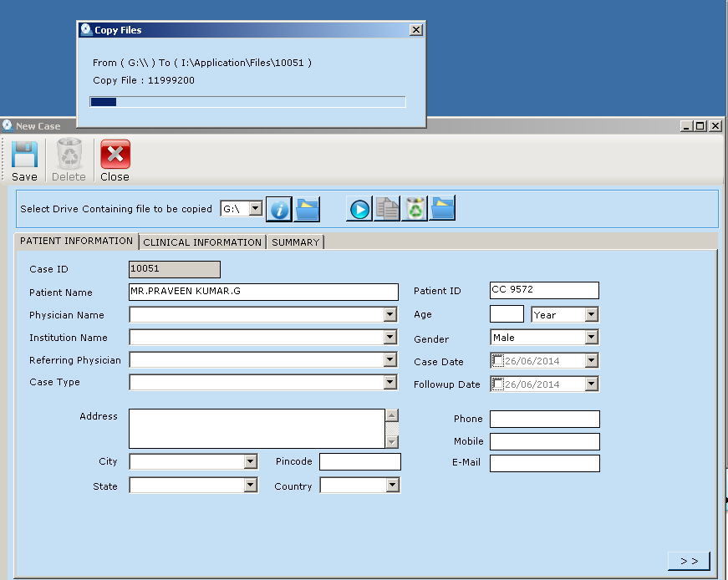Click the red Close icon in toolbar
728x580 pixels.
point(115,155)
